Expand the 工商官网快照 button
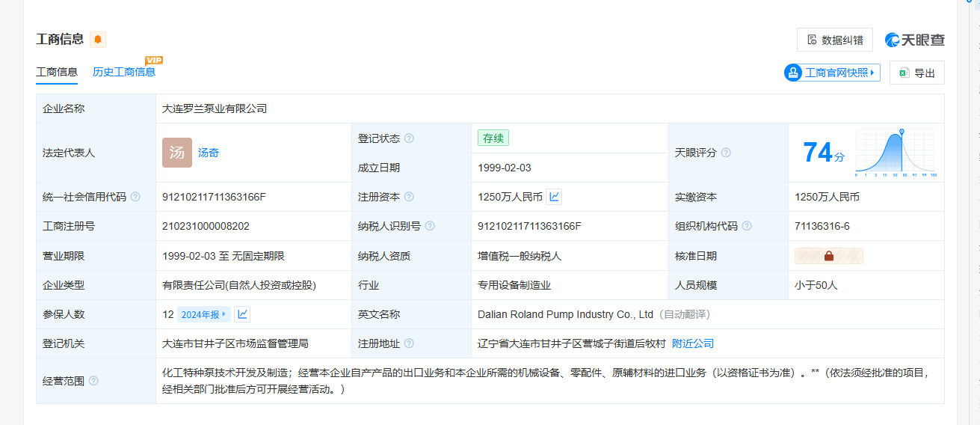980x425 pixels. tap(832, 73)
